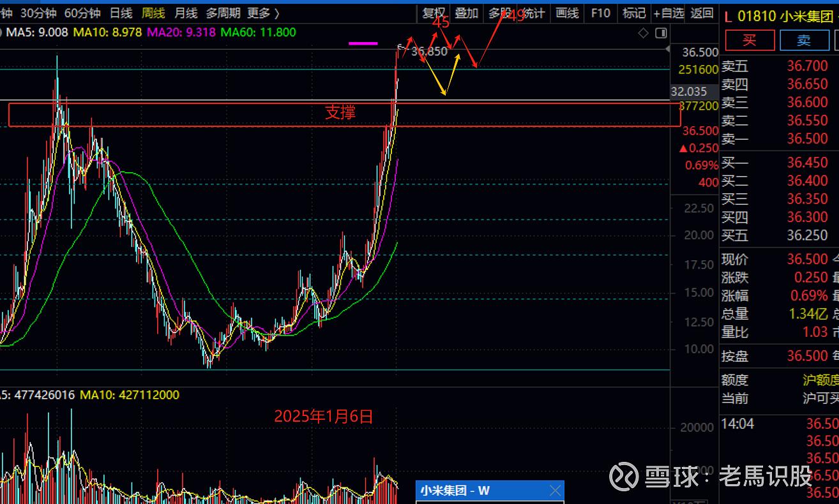Click the 10.00 price axis label
The height and width of the screenshot is (504, 839).
click(699, 349)
